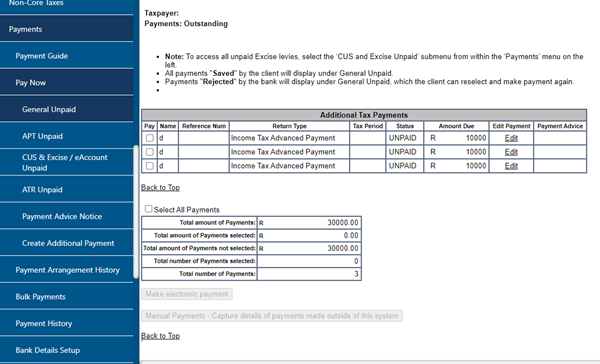This screenshot has height=364, width=600.
Task: Open the Payment Advice Notice item
Action: click(x=67, y=217)
